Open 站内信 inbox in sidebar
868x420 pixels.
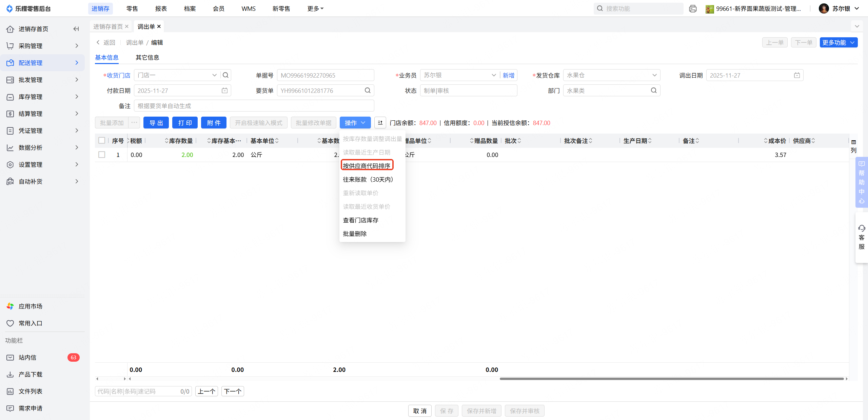27,357
